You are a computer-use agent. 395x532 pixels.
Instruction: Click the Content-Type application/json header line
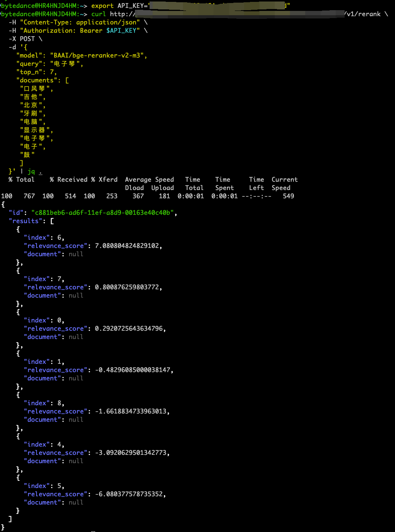coord(80,22)
